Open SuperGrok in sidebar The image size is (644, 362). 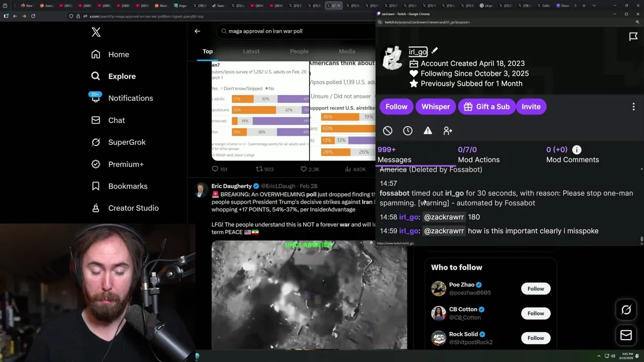coord(118,142)
